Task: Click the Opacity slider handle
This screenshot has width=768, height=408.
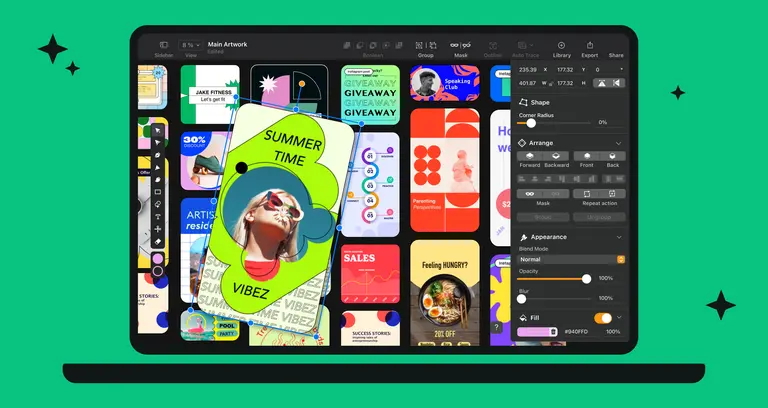Action: click(586, 279)
